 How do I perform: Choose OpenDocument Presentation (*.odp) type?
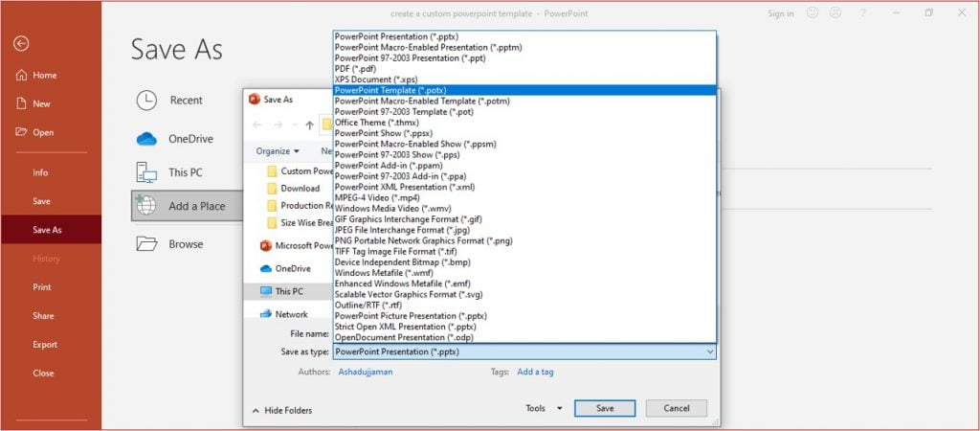coord(525,337)
